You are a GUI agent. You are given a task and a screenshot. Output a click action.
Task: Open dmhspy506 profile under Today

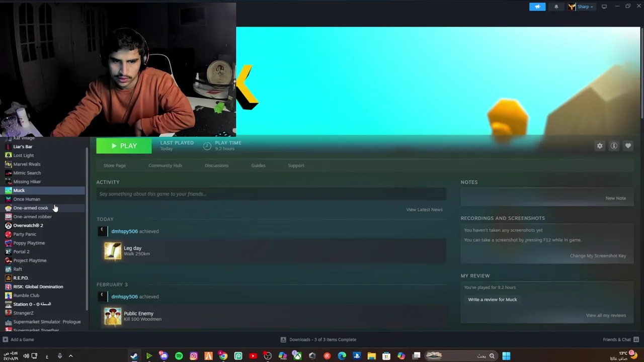click(x=124, y=231)
